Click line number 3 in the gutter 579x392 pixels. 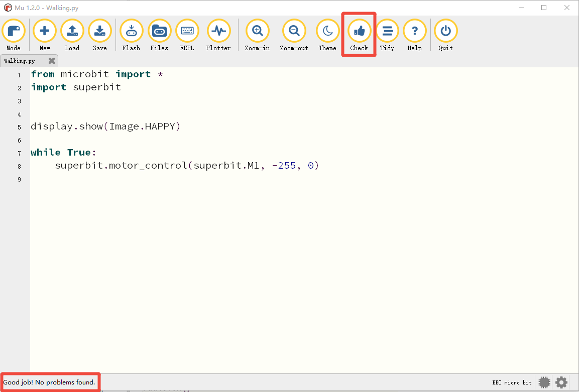coord(19,101)
